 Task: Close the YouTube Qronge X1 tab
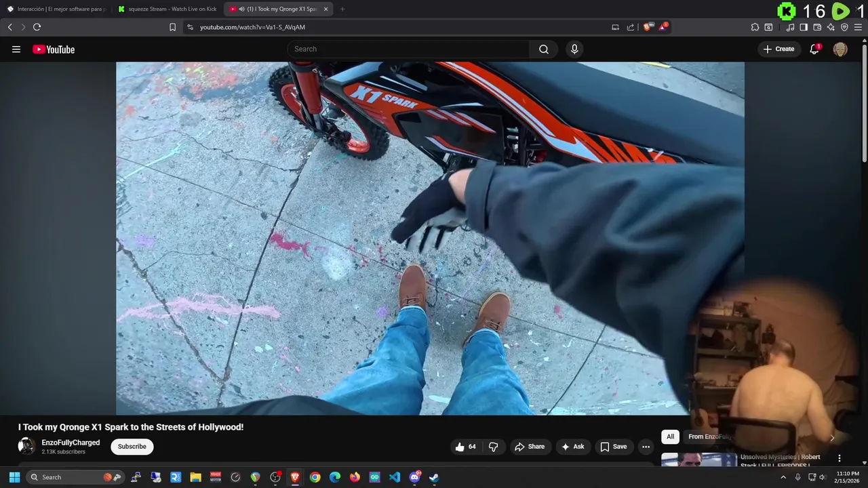pyautogui.click(x=325, y=9)
